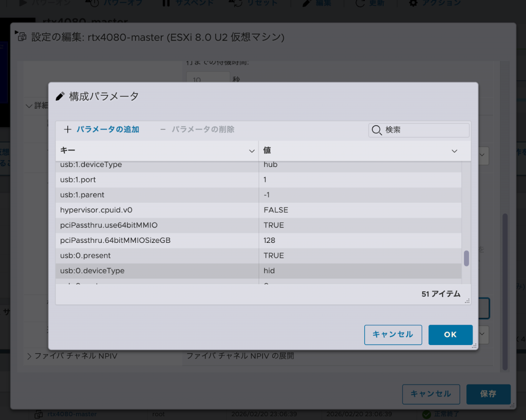
Task: Click the 128 value of 64bitMMIOSizeGB
Action: (270, 240)
